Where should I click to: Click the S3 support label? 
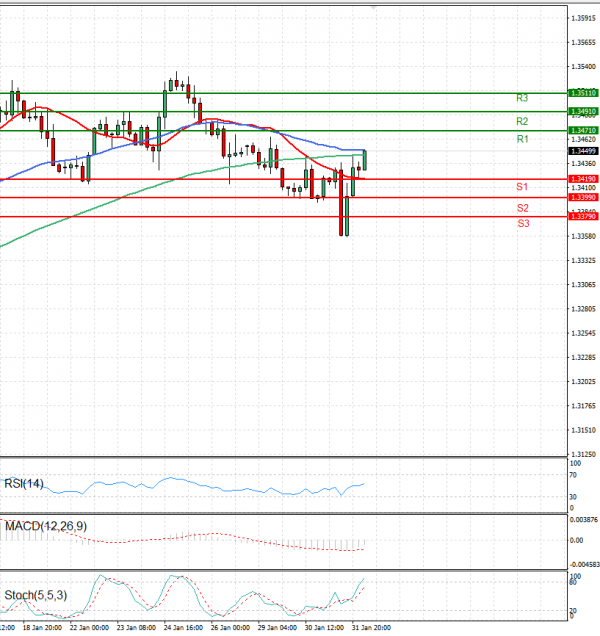[523, 223]
